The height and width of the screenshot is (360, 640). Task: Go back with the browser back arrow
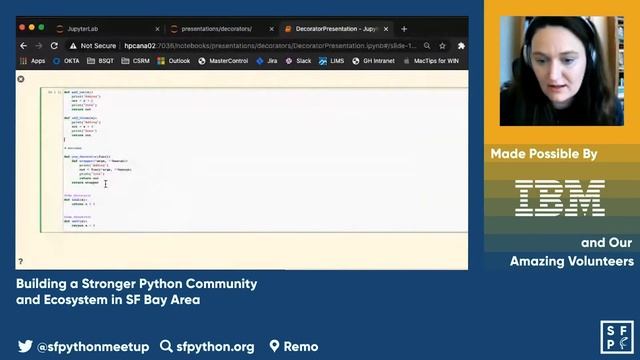(x=24, y=46)
